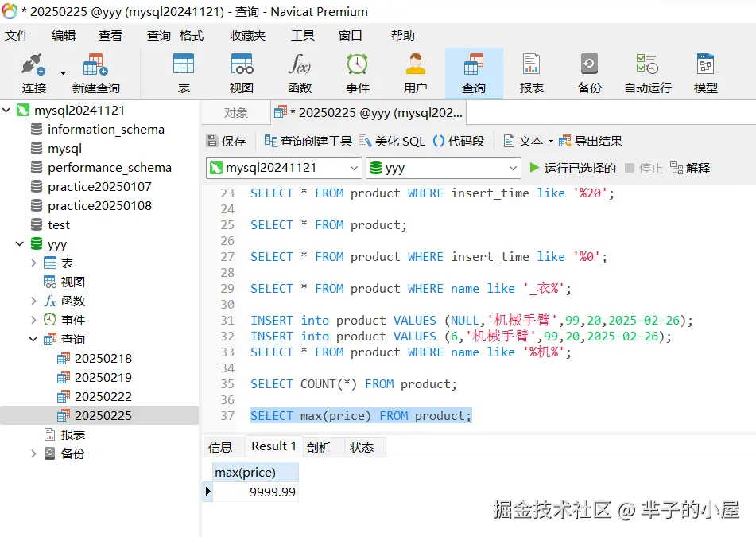756x537 pixels.
Task: Click the Connection (连接) plug icon
Action: (33, 64)
